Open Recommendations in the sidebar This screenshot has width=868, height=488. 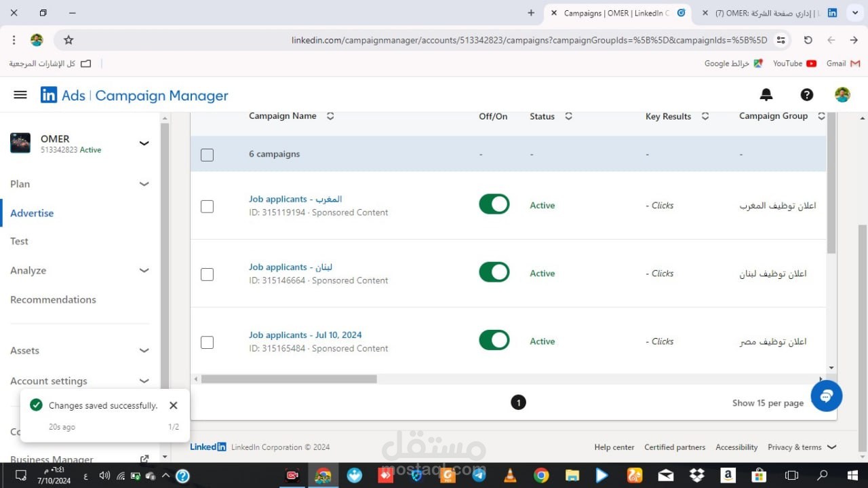[53, 299]
